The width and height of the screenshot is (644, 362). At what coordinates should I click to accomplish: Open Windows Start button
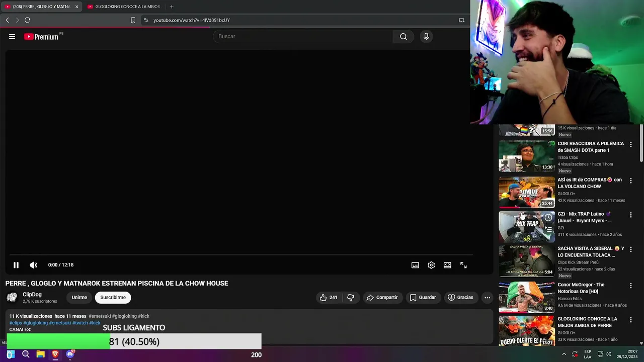click(11, 354)
